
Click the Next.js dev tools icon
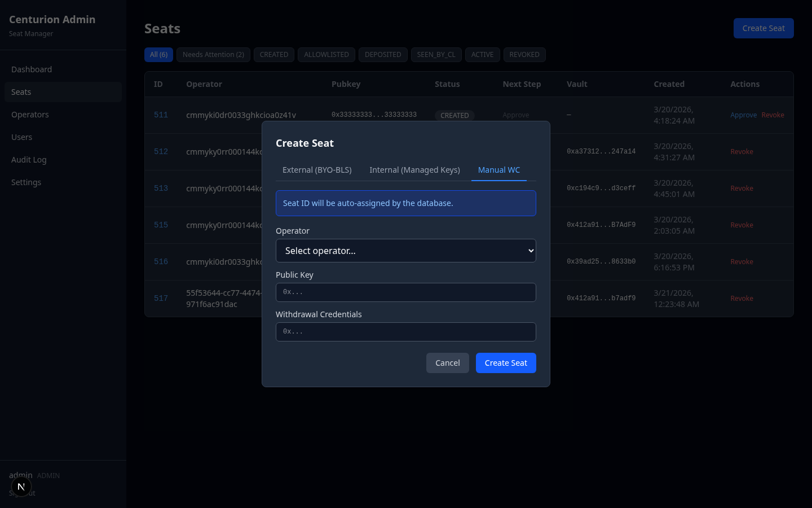click(x=21, y=487)
